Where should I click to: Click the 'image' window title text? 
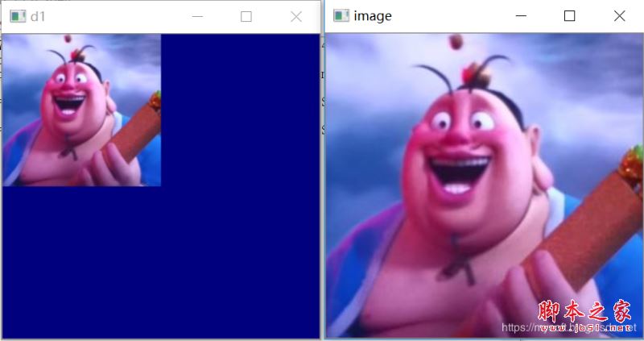373,16
